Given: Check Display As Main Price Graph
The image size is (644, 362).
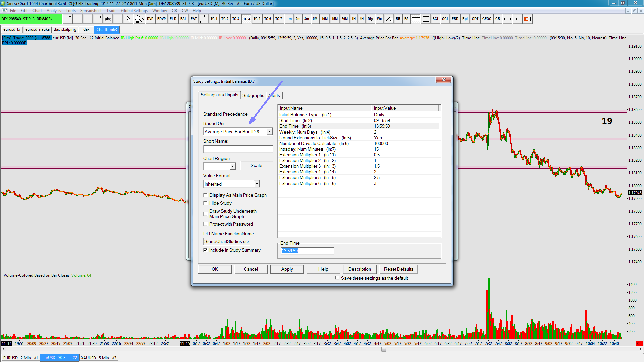Looking at the screenshot, I should click(205, 195).
